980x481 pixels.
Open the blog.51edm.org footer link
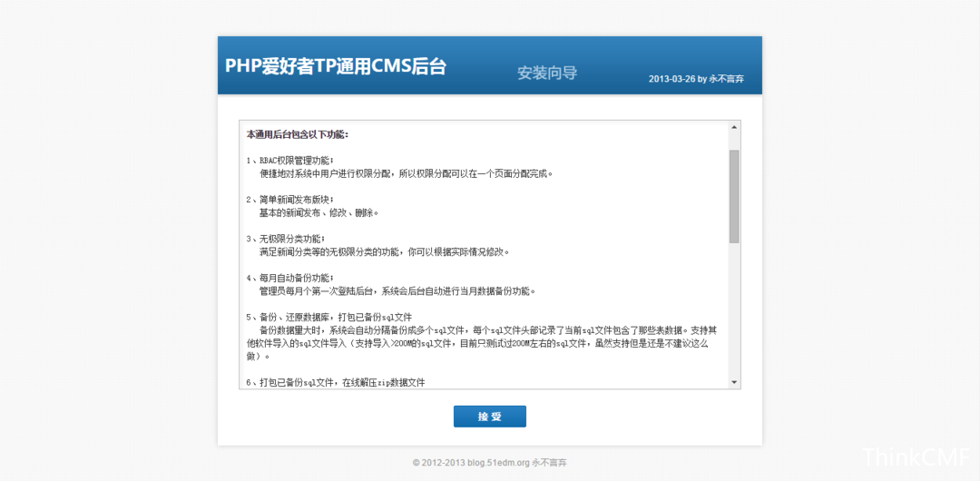point(498,463)
